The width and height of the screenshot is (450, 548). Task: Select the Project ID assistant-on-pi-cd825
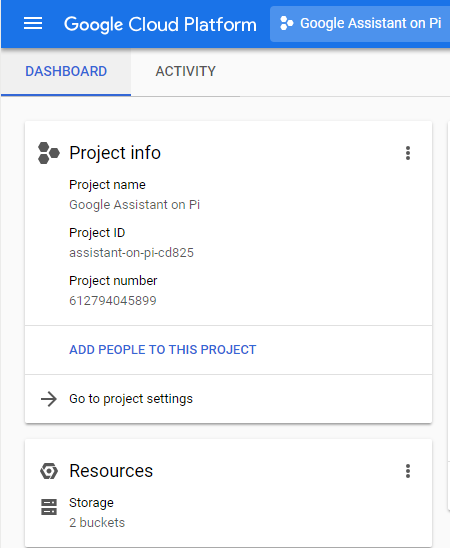(131, 252)
